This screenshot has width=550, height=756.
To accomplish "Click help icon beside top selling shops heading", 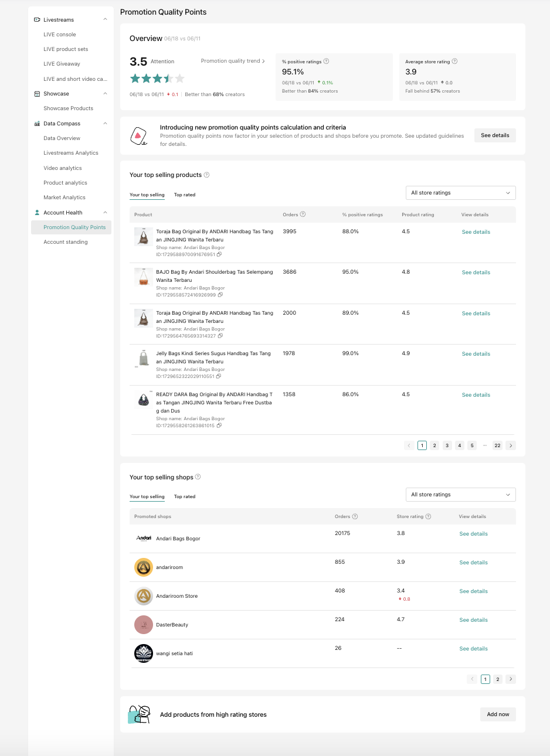I will pyautogui.click(x=198, y=477).
